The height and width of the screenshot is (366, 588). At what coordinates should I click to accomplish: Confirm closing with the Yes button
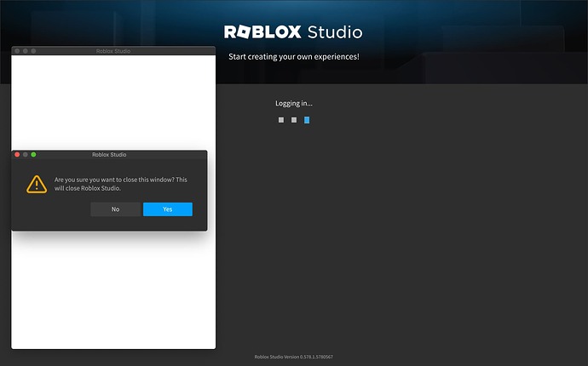[x=168, y=209]
